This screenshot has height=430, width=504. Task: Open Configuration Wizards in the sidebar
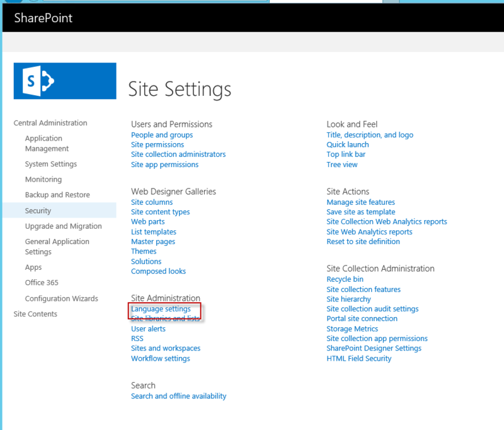(x=61, y=298)
